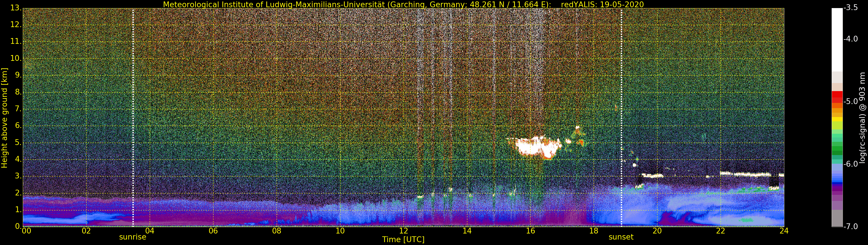Click the white region of the colorbar
The height and width of the screenshot is (245, 868).
pyautogui.click(x=837, y=40)
